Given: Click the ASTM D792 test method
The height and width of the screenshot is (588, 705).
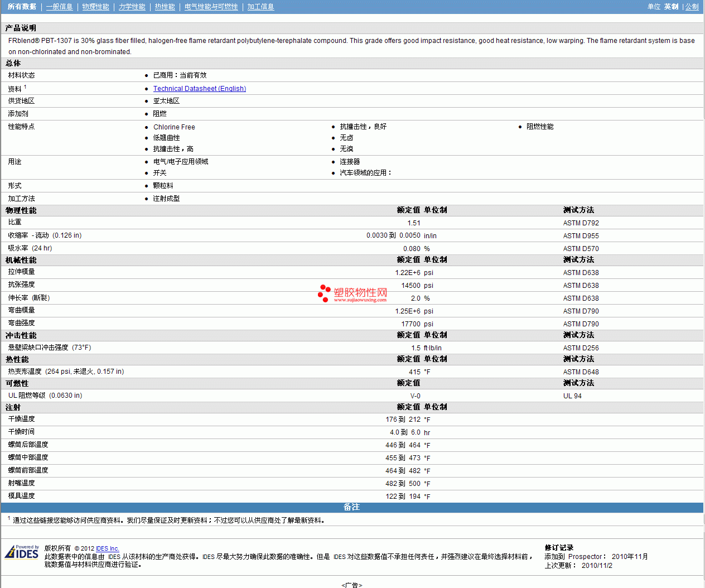Looking at the screenshot, I should pos(581,223).
